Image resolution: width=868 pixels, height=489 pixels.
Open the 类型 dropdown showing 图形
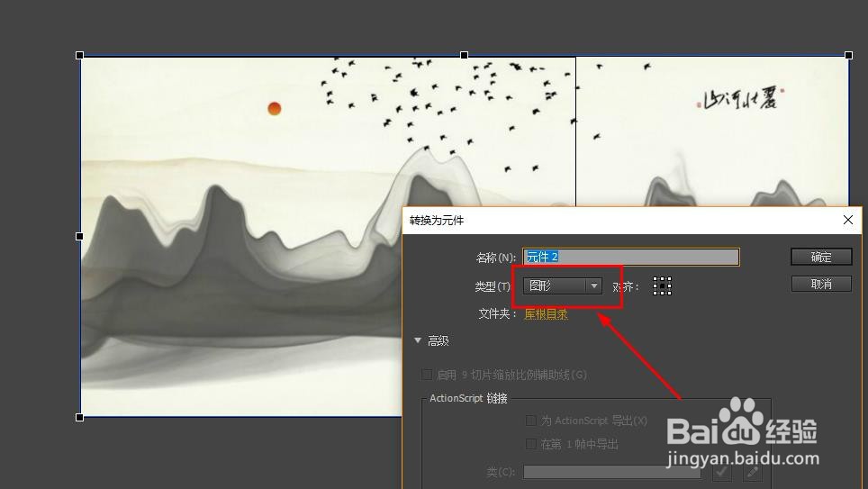tap(563, 285)
